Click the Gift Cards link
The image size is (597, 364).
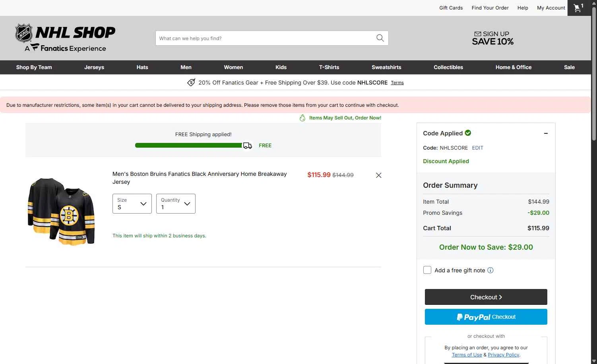pyautogui.click(x=451, y=8)
